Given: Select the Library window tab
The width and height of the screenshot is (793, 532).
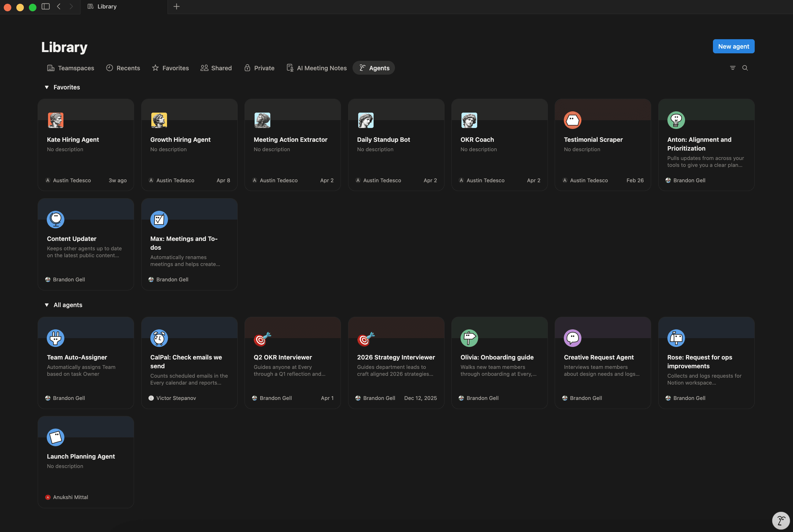Looking at the screenshot, I should click(x=124, y=7).
